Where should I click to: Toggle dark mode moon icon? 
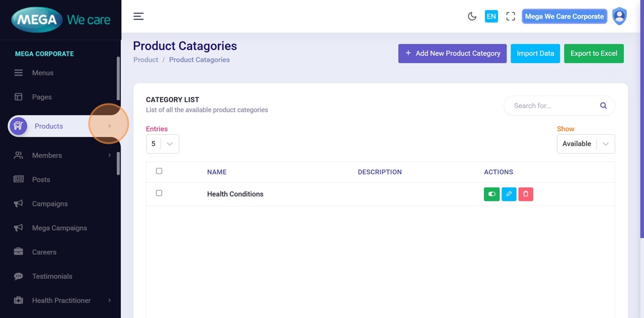(x=472, y=16)
